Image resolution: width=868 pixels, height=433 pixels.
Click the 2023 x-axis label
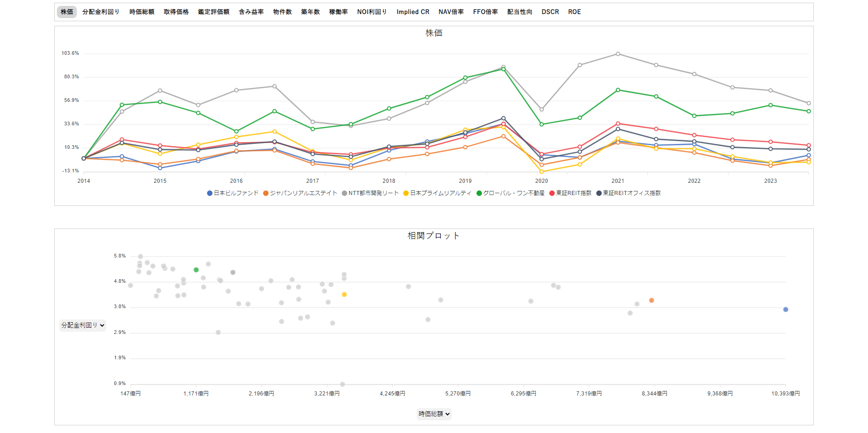click(x=770, y=181)
